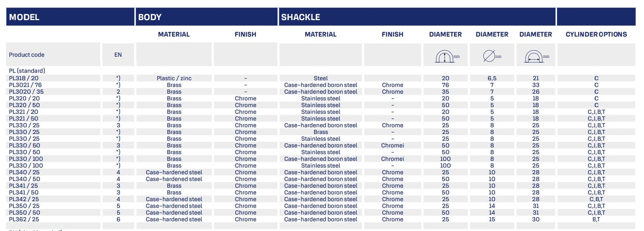Click the shackle thickness diameter icon
The image size is (644, 231).
pos(491,56)
